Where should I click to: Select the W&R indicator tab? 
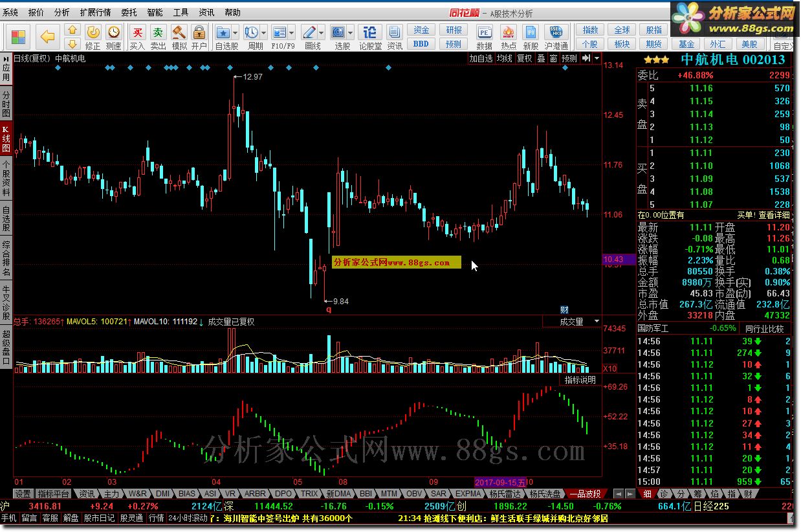tap(138, 494)
